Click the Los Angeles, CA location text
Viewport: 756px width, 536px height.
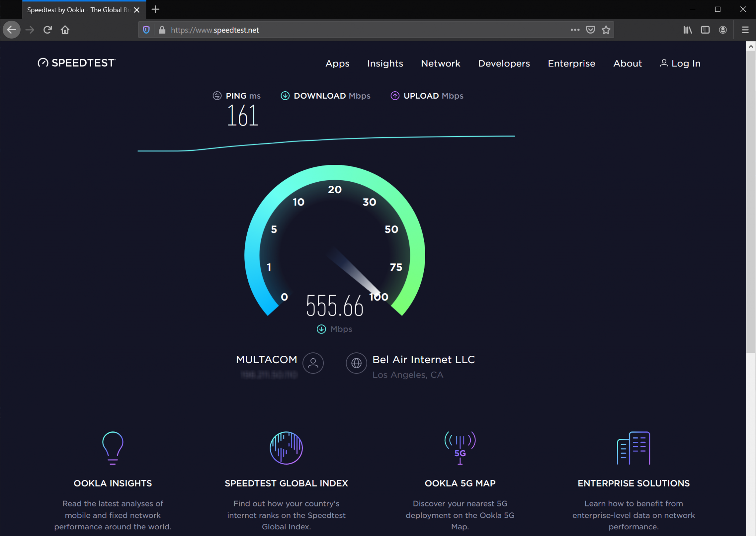[x=408, y=375]
